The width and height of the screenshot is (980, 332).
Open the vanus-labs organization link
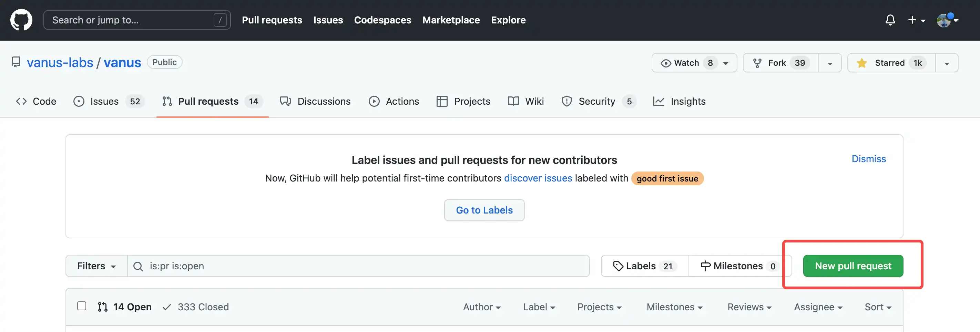pos(60,62)
